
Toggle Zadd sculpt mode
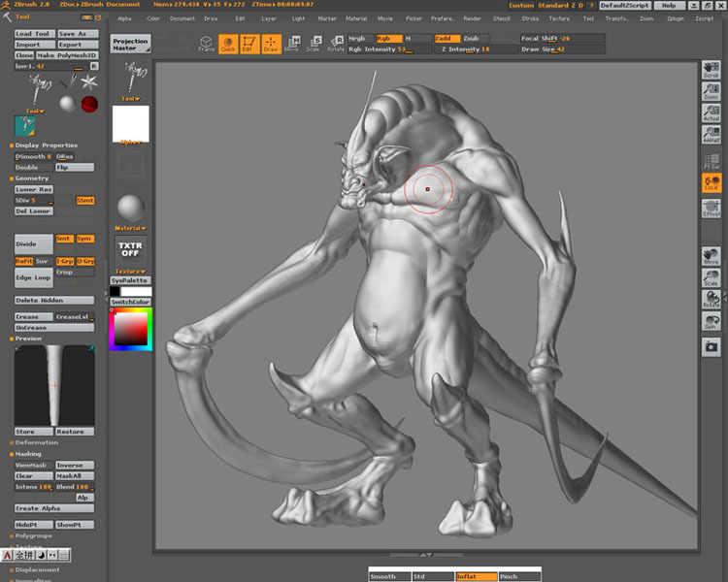pos(447,39)
